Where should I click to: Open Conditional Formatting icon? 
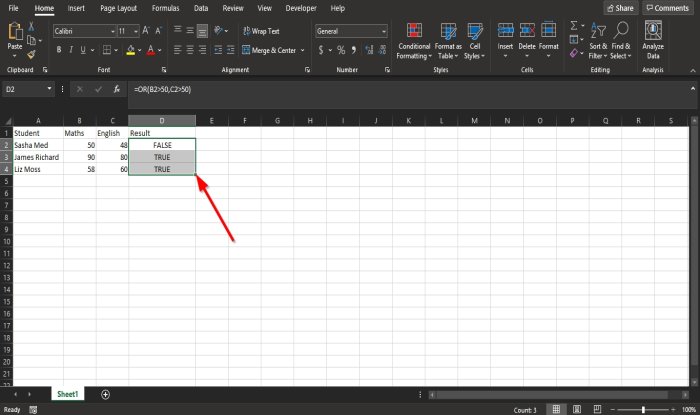click(x=414, y=31)
